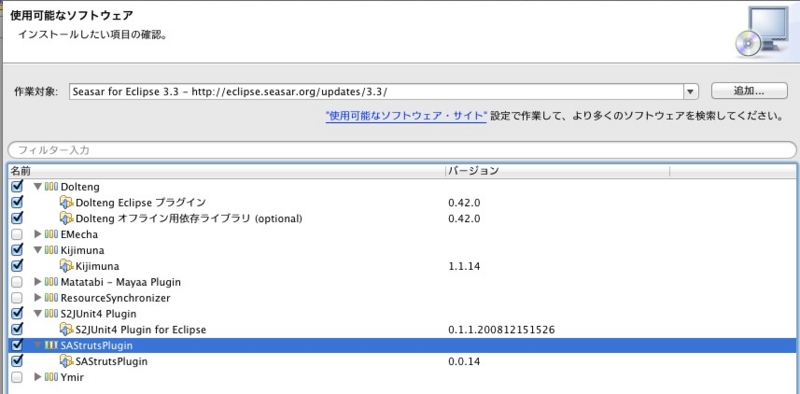Click the SAStrutsPlugin 0.0.14 feature icon
The width and height of the screenshot is (800, 394).
66,361
